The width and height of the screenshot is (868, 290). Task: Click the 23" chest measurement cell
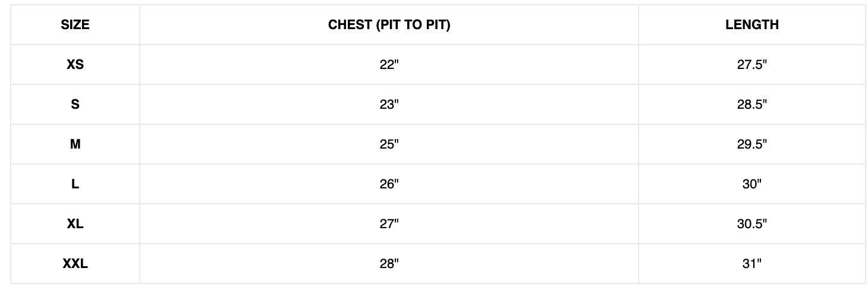(x=389, y=105)
